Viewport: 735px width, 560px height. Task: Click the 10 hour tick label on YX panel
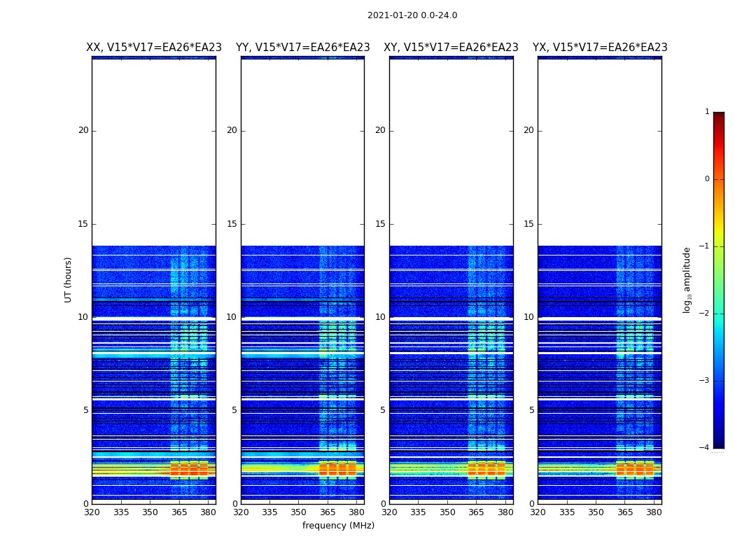click(528, 317)
